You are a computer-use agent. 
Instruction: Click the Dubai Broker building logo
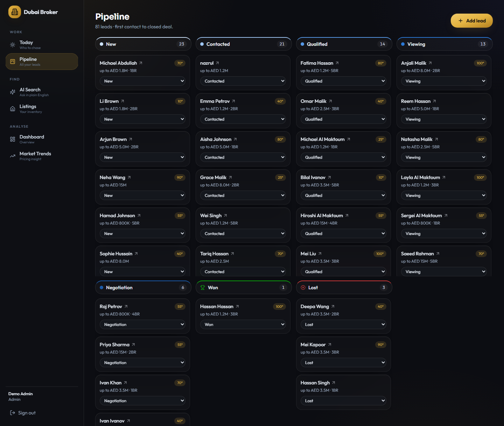(15, 12)
